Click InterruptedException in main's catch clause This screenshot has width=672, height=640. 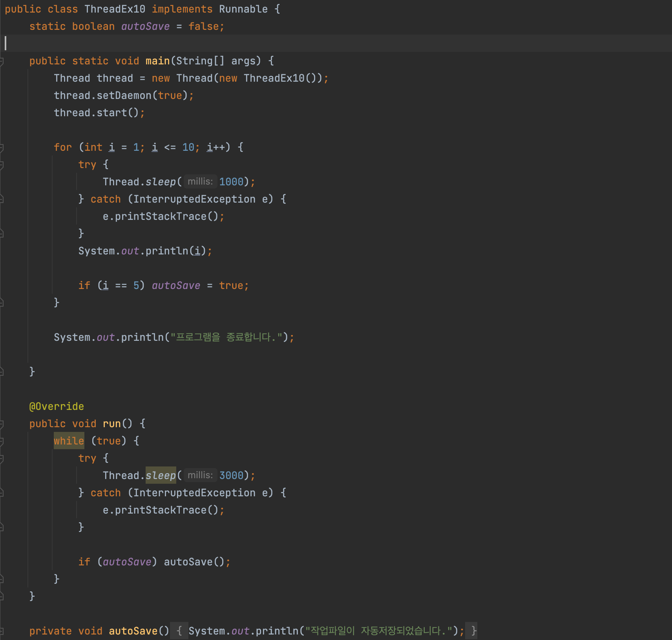click(x=194, y=199)
